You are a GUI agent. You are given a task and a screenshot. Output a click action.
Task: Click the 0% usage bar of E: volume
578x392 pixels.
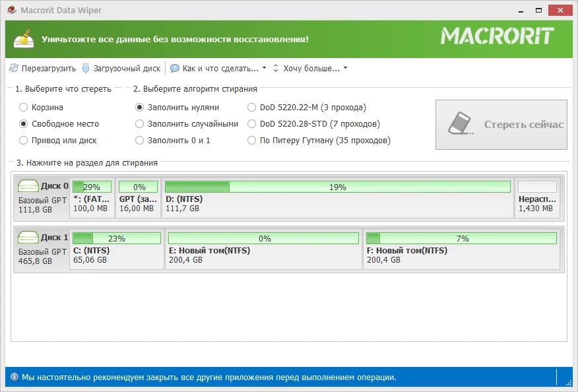click(263, 238)
